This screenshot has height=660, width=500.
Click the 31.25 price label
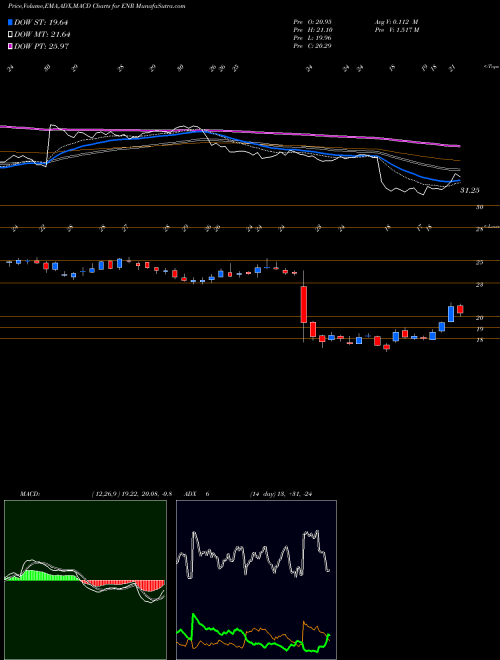[469, 191]
